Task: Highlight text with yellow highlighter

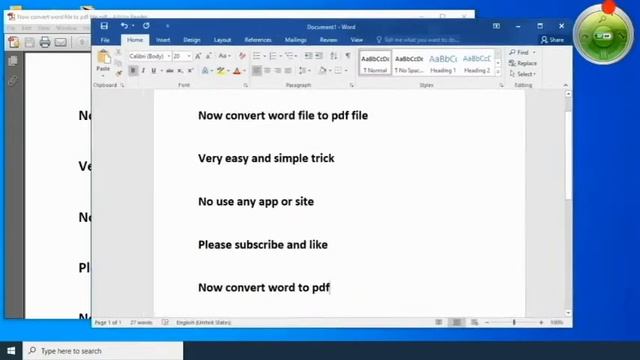Action: (220, 71)
